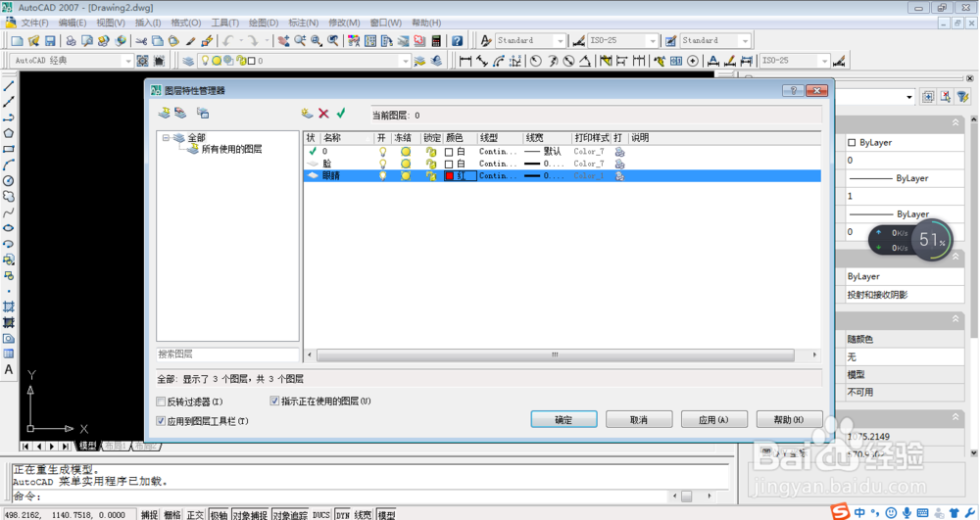Click the New Property Filter icon

(x=165, y=113)
